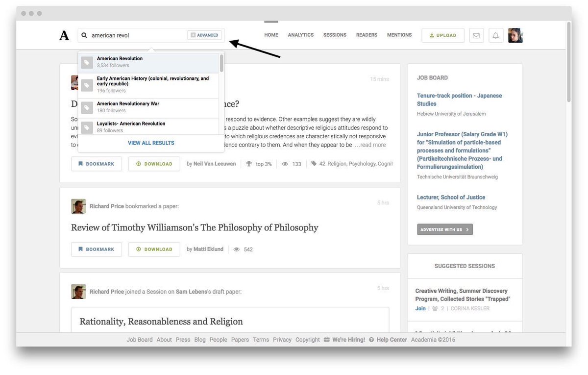Click the search magnifier icon

[x=84, y=35]
